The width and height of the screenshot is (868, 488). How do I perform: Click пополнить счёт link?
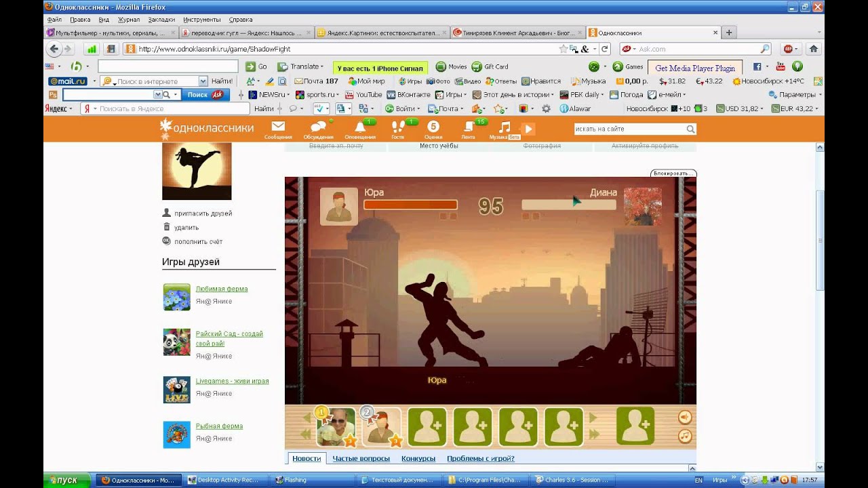tap(198, 242)
